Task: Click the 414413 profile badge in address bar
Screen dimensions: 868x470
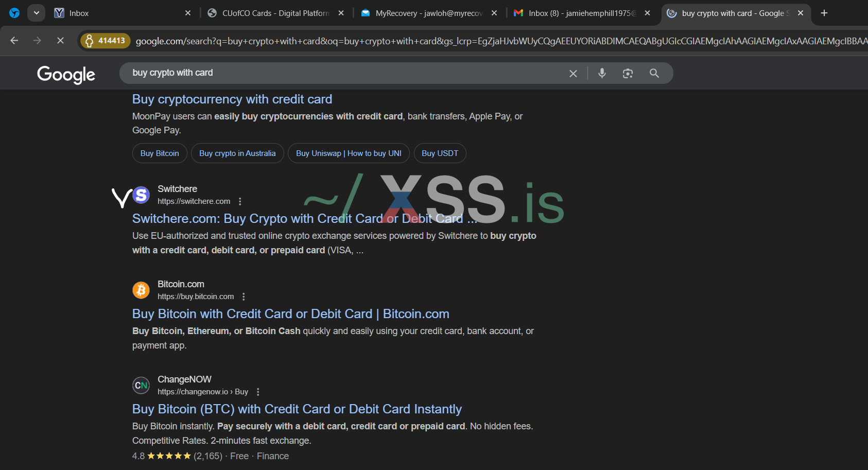Action: click(x=106, y=40)
